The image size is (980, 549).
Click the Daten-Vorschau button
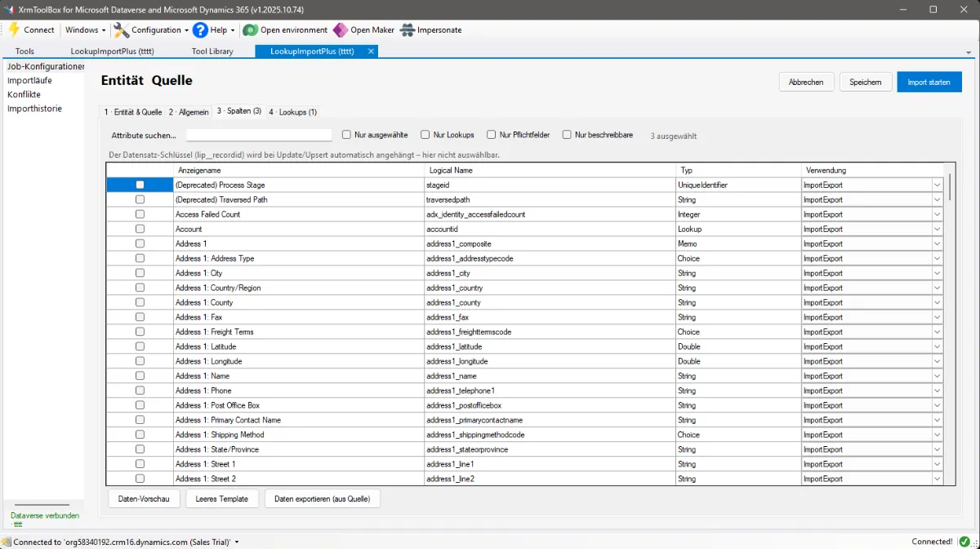pyautogui.click(x=144, y=498)
